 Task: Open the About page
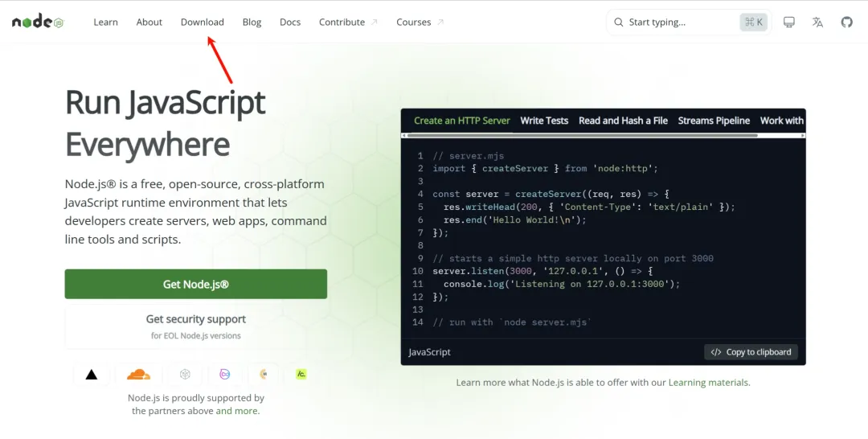pyautogui.click(x=149, y=23)
